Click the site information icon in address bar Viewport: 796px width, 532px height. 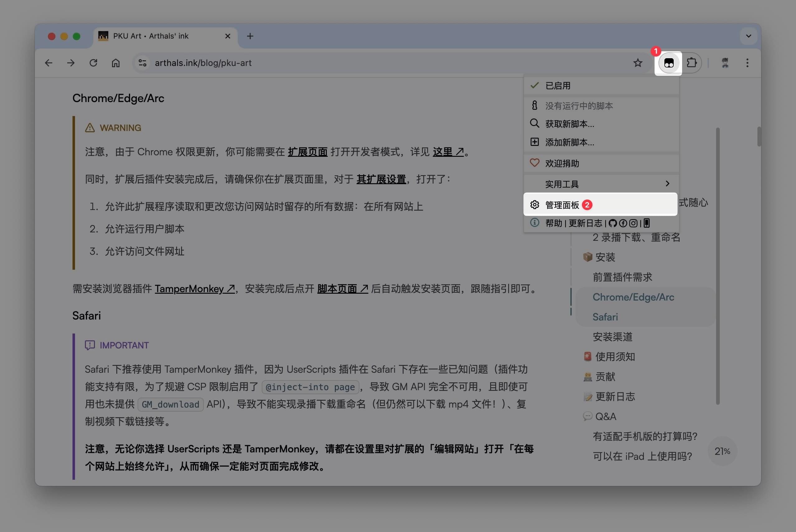click(143, 63)
